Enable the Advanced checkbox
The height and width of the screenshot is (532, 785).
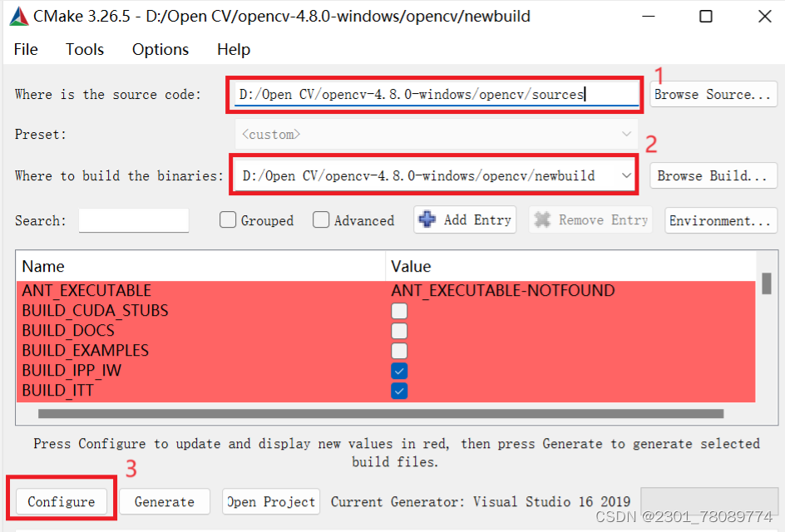coord(321,219)
